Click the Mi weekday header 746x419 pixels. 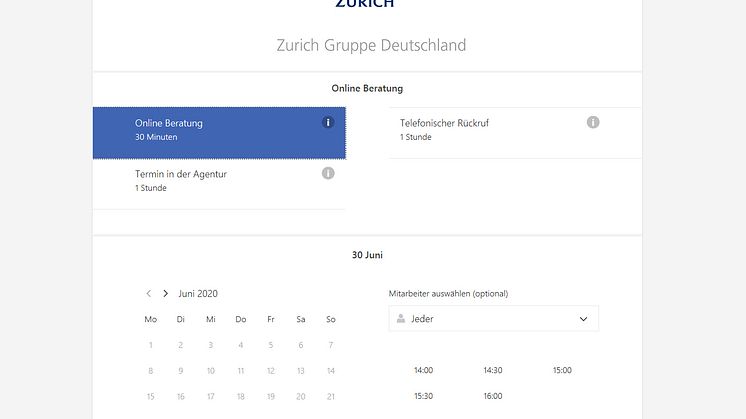[x=210, y=319]
